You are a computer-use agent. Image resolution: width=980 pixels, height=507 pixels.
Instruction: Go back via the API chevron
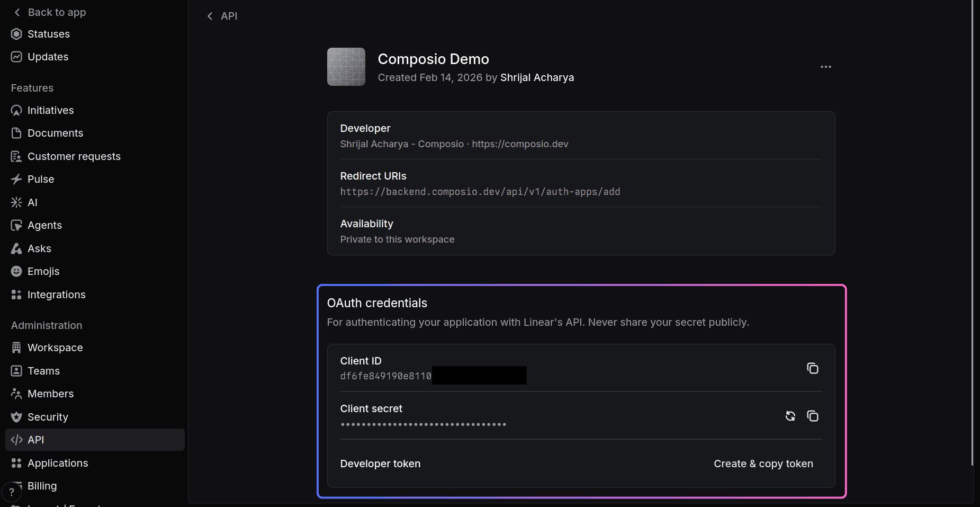click(x=210, y=16)
